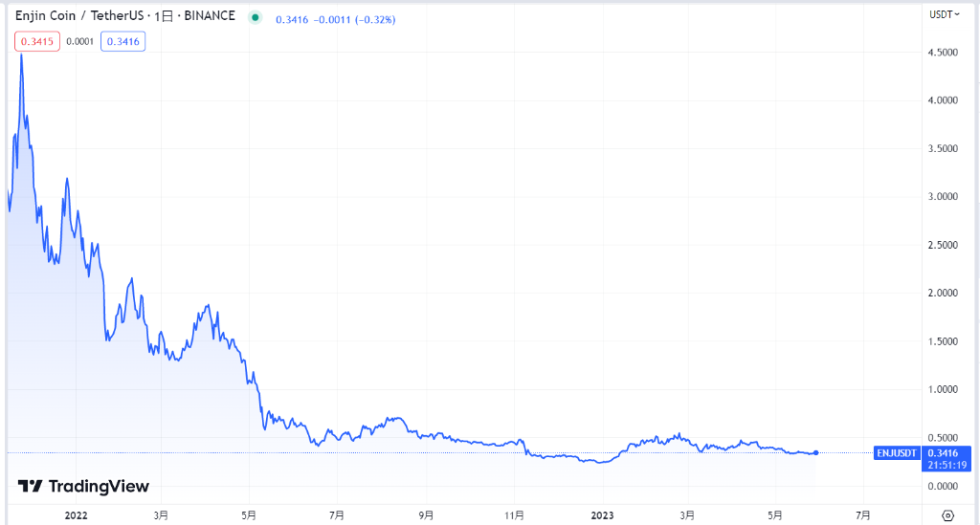The width and height of the screenshot is (980, 525).
Task: Click the 9月 time axis label
Action: [426, 515]
